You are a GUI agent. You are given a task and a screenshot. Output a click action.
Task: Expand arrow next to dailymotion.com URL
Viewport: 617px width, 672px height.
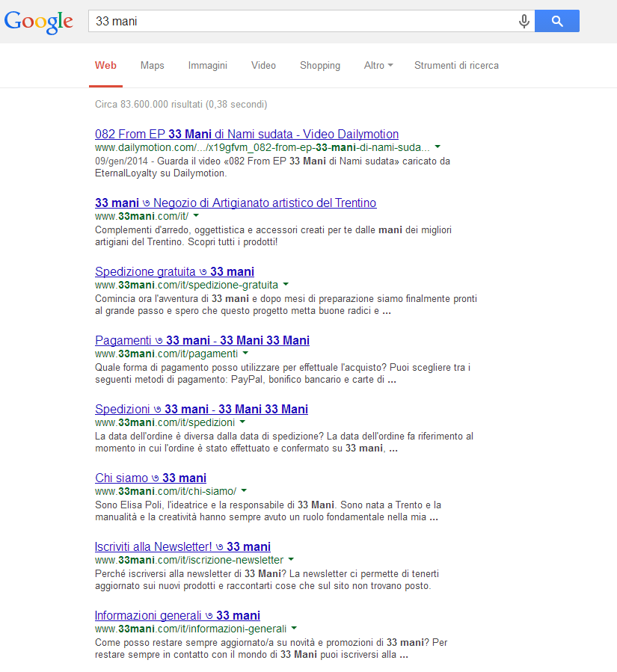(x=438, y=147)
